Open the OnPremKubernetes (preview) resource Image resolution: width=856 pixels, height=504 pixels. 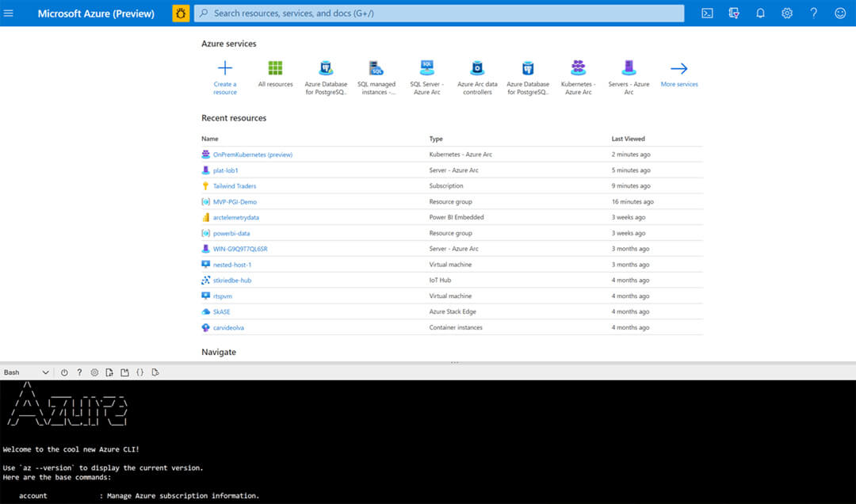pyautogui.click(x=252, y=155)
